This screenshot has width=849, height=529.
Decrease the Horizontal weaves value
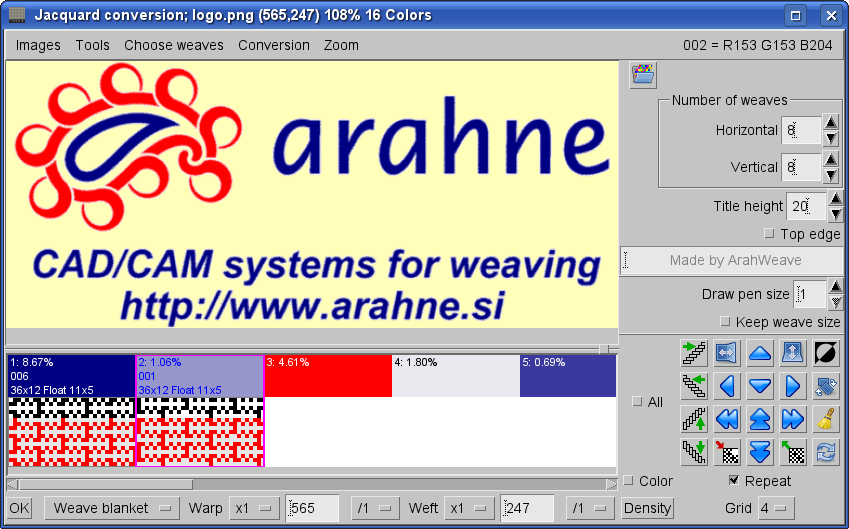point(831,139)
